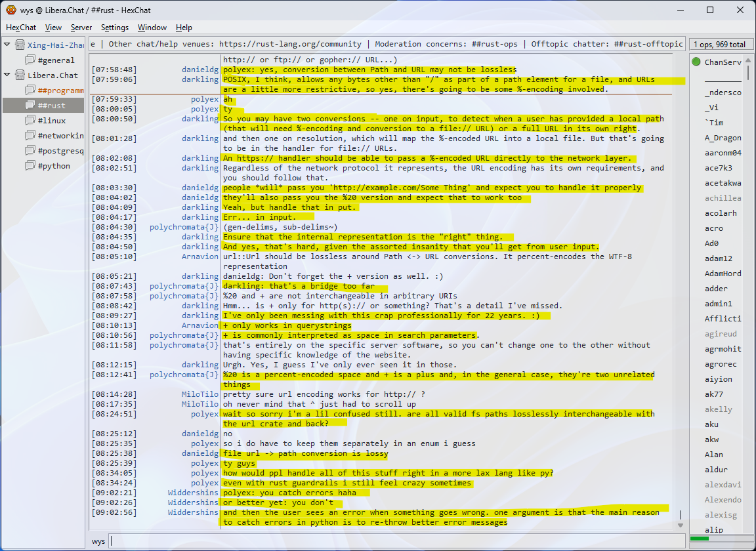Click ChanServ's green operator status dot

(x=696, y=62)
